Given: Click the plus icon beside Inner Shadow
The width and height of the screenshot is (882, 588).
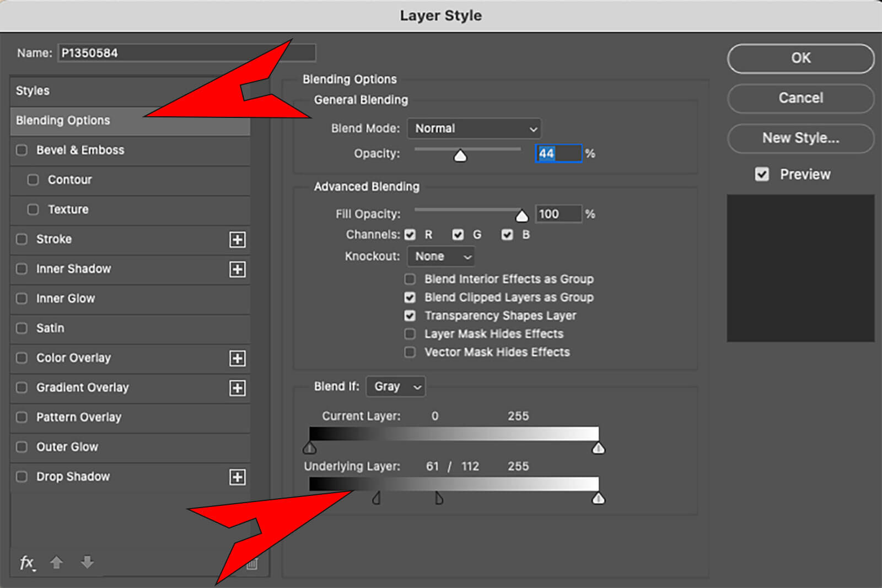Looking at the screenshot, I should pyautogui.click(x=238, y=269).
